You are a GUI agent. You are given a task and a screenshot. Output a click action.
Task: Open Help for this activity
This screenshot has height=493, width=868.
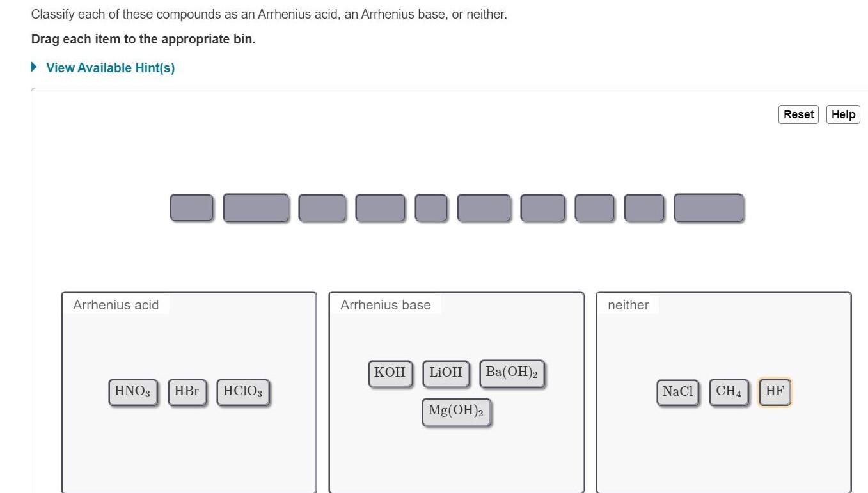pos(842,114)
